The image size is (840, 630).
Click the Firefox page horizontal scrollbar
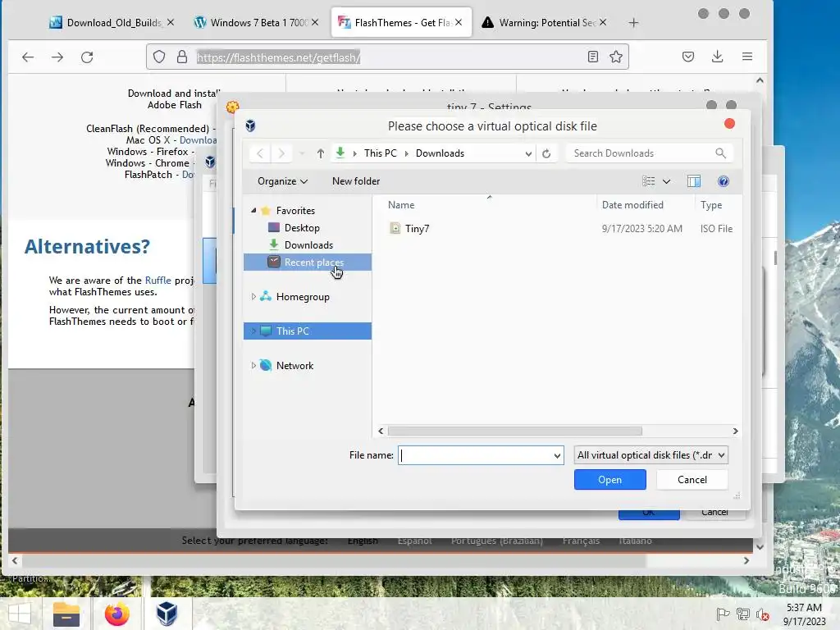pos(333,560)
